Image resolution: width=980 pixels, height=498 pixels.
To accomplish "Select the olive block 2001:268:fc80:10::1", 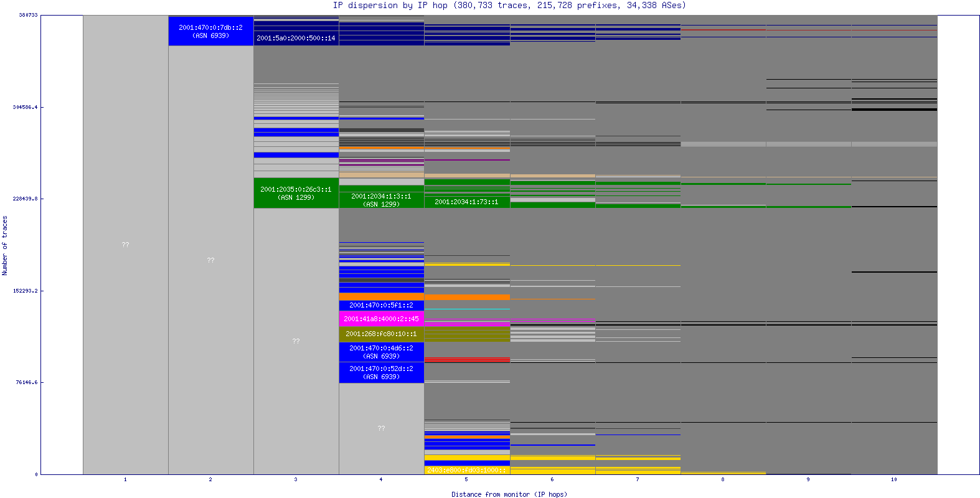I will pos(382,334).
